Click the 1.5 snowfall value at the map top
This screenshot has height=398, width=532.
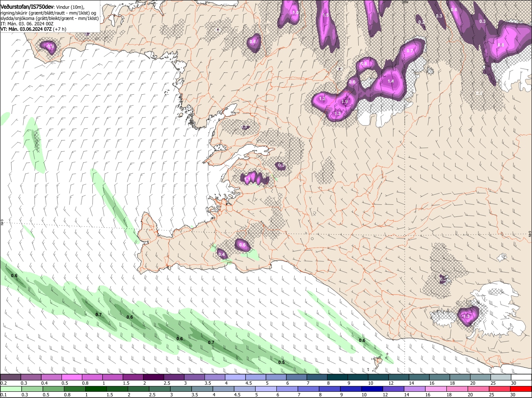325,15
